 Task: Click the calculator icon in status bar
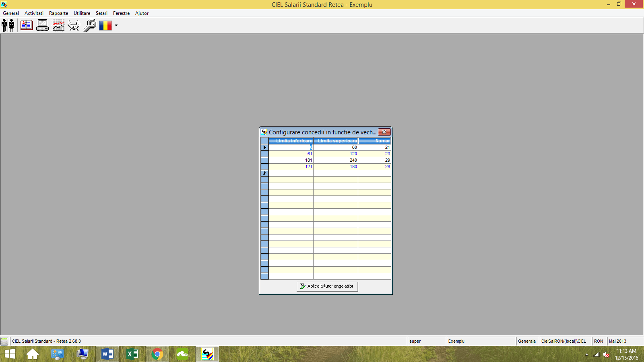pyautogui.click(x=4, y=341)
